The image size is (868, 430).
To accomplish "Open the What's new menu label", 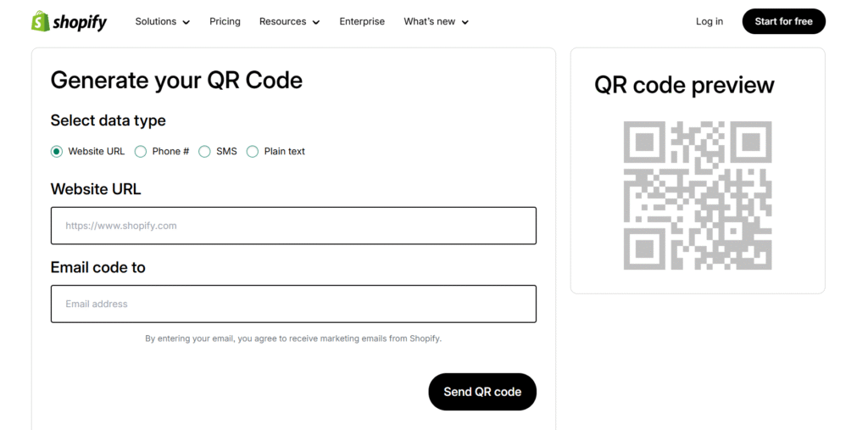I will (x=429, y=21).
